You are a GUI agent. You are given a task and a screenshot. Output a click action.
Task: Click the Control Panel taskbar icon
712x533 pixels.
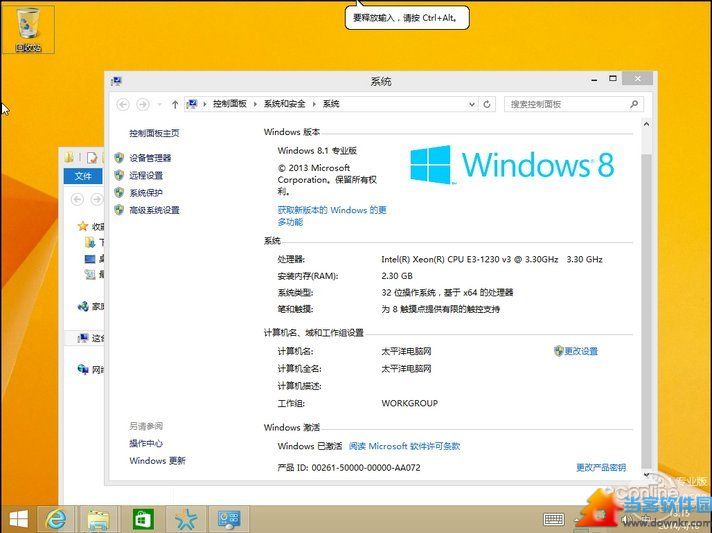229,518
